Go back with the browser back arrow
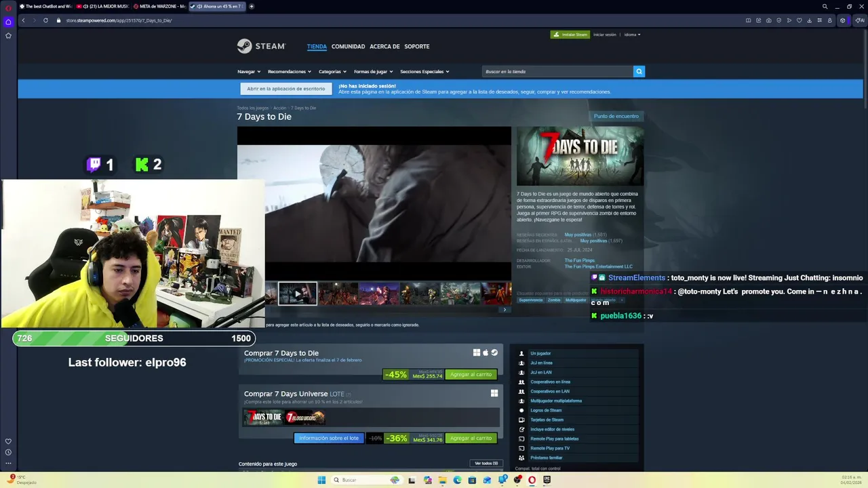The image size is (868, 488). click(x=23, y=20)
